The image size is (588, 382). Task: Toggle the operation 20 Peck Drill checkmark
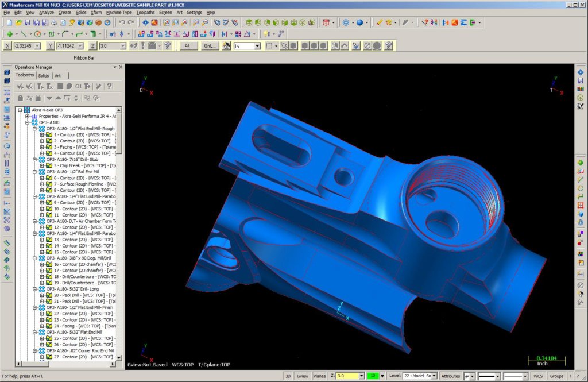pyautogui.click(x=49, y=295)
